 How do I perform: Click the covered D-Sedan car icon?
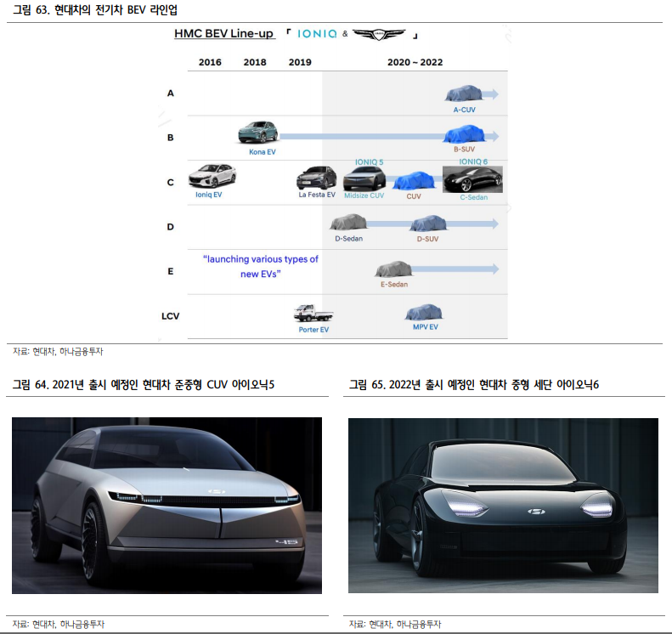pos(348,222)
